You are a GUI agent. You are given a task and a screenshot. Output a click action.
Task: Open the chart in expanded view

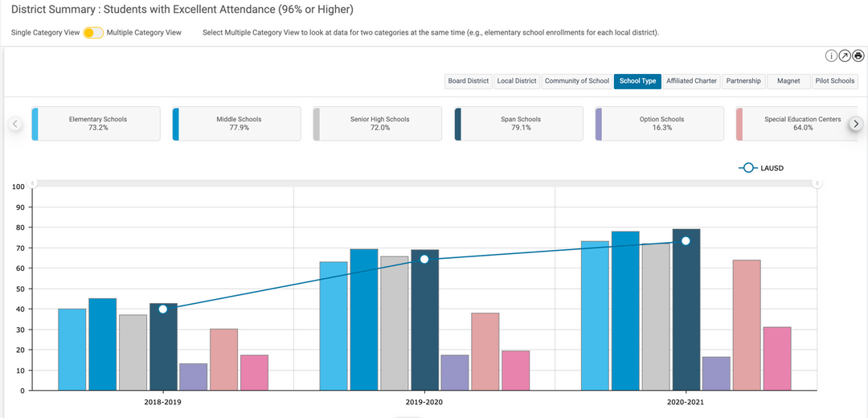[x=845, y=55]
